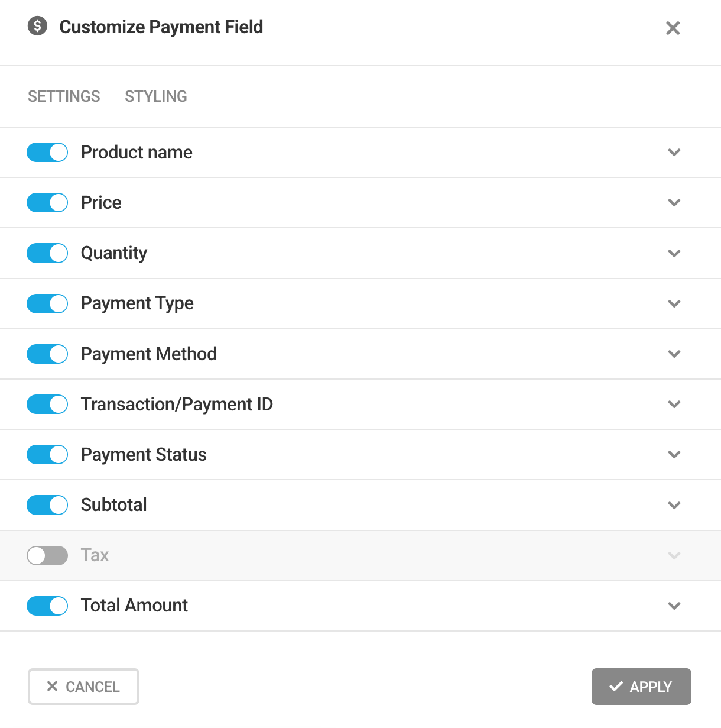Viewport: 721px width, 728px height.
Task: Select the Product name label
Action: (x=137, y=152)
